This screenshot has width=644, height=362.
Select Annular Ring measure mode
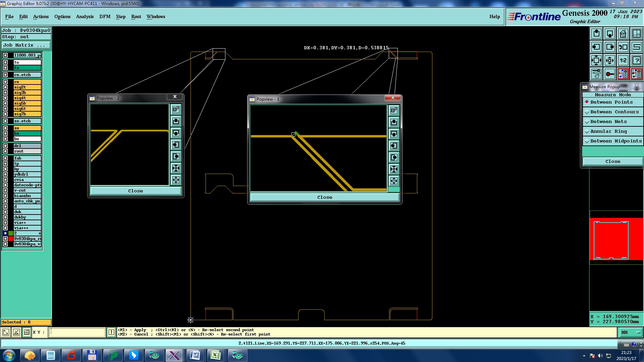tap(608, 131)
